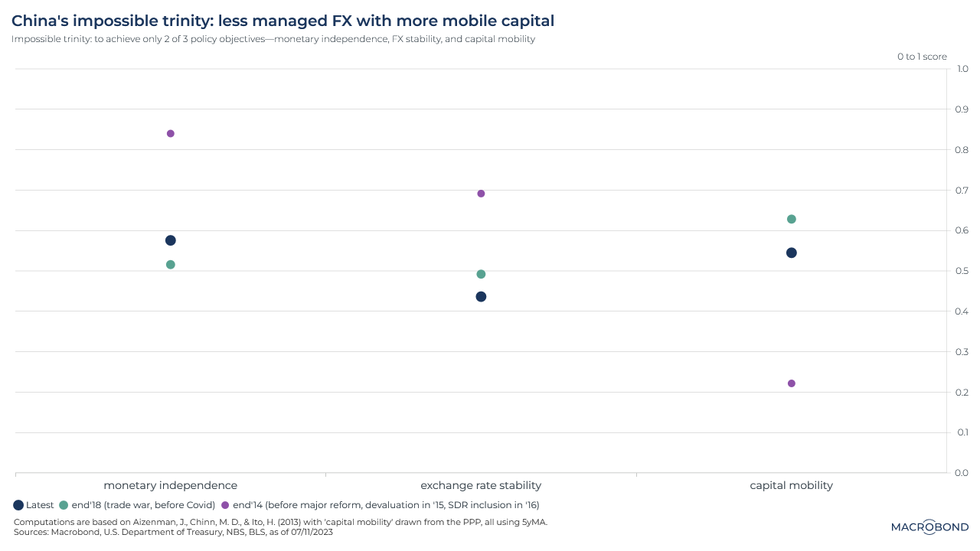
Task: Click the chart title about China's impossible trinity
Action: tap(283, 21)
